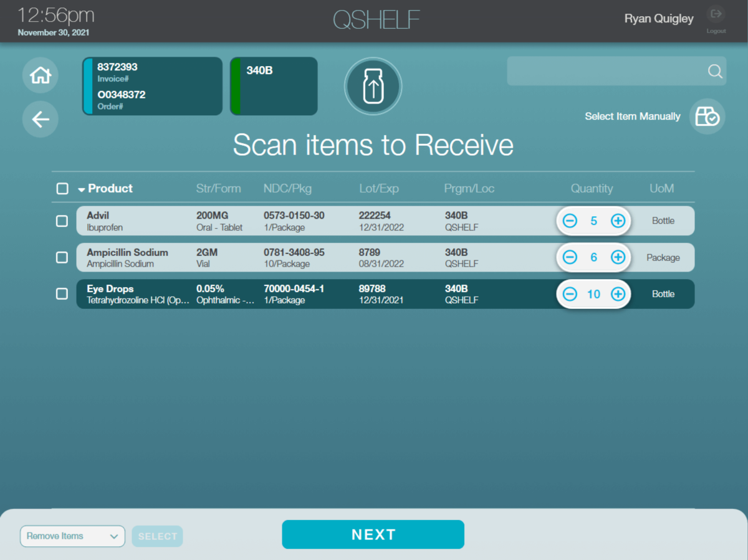Click the Select Item Manually icon
This screenshot has height=560, width=748.
coord(707,116)
